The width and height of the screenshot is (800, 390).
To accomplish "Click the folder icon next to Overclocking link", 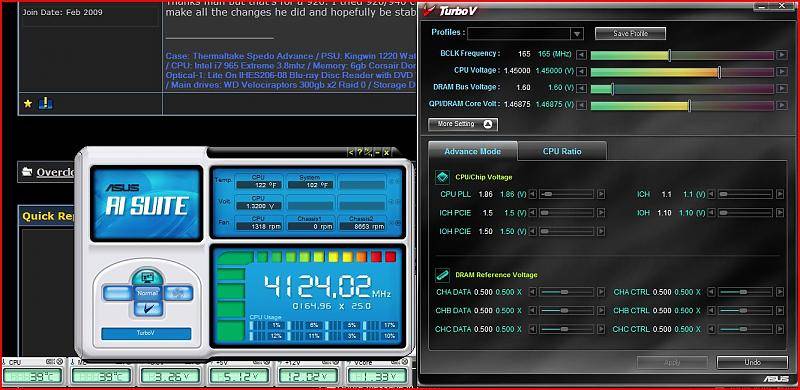I will 27,172.
